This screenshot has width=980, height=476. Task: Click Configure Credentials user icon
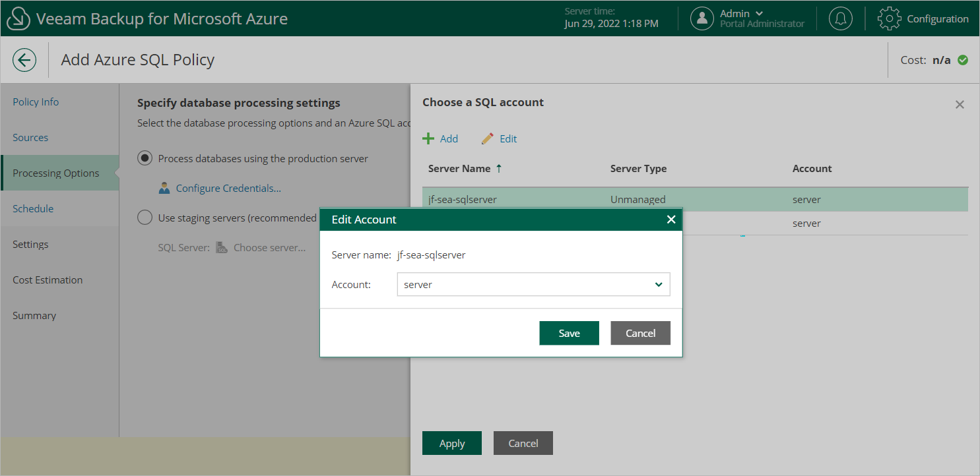coord(165,189)
